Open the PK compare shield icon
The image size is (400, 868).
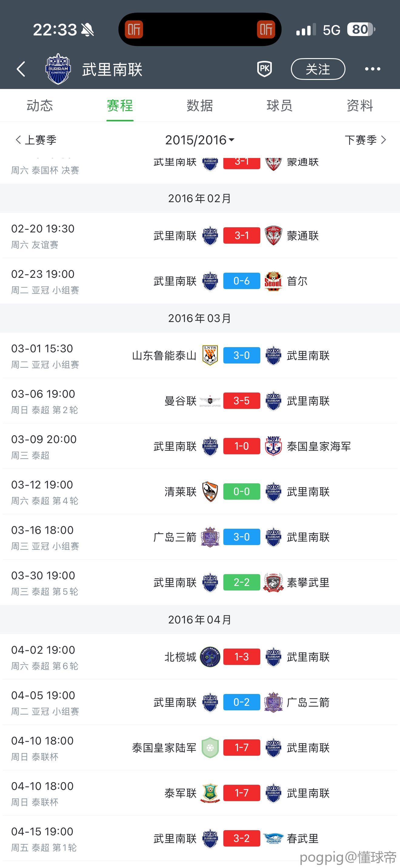265,69
